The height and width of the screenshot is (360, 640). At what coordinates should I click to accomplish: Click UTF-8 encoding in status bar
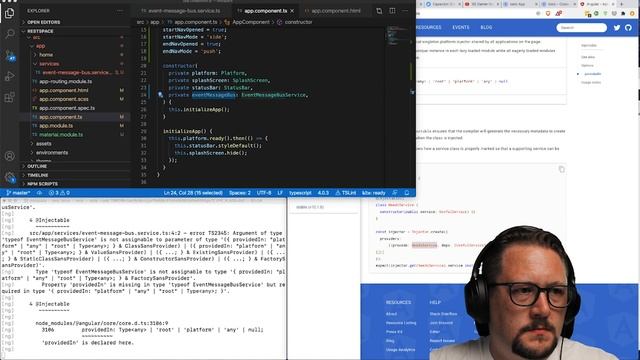pos(264,193)
